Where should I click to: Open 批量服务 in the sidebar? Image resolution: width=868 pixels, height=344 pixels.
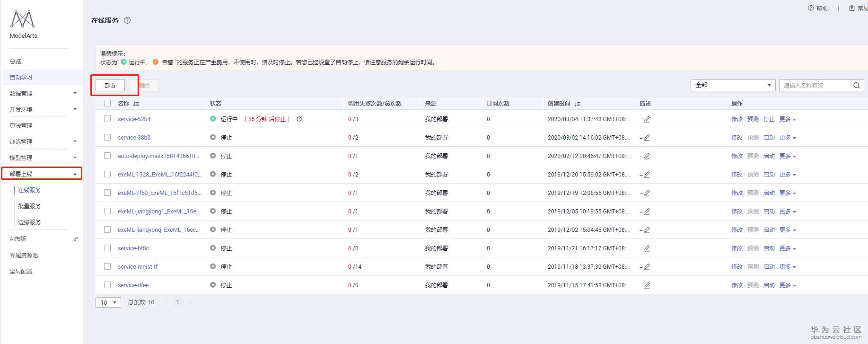(29, 206)
